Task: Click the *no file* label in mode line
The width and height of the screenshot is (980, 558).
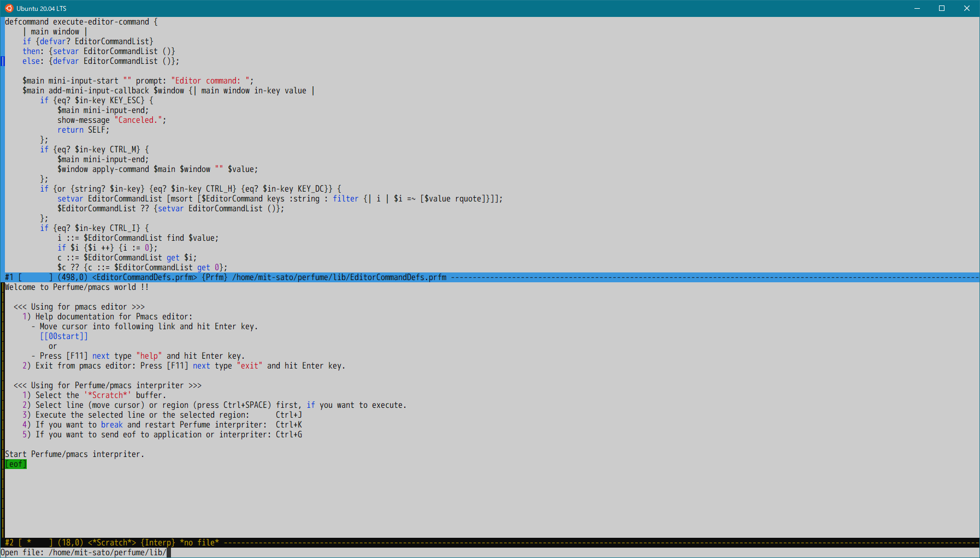Action: point(199,543)
